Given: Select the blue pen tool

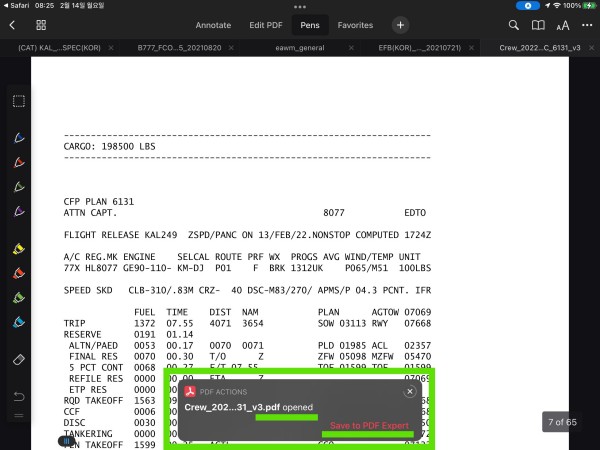Looking at the screenshot, I should [19, 137].
